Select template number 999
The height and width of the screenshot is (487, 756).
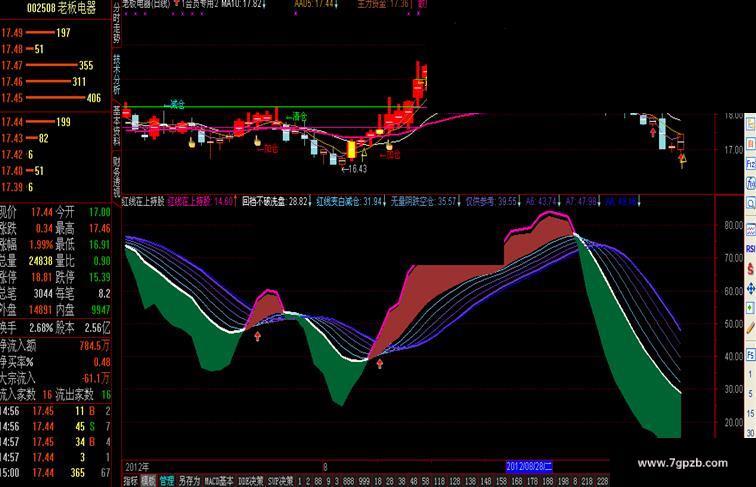tap(364, 481)
